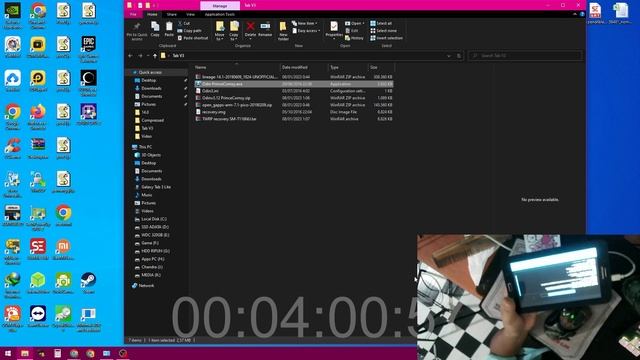Open the recent locations dropdown arrow
The width and height of the screenshot is (640, 360).
click(148, 56)
